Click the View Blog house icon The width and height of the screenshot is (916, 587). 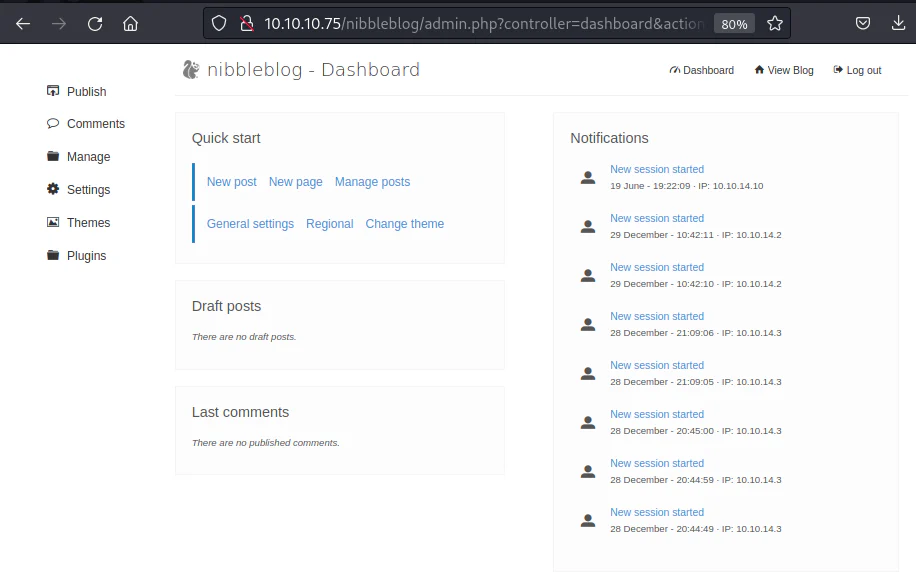pos(759,70)
